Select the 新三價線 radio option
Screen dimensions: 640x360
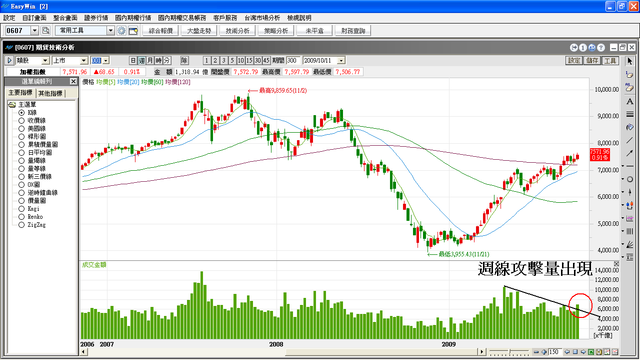coord(21,177)
